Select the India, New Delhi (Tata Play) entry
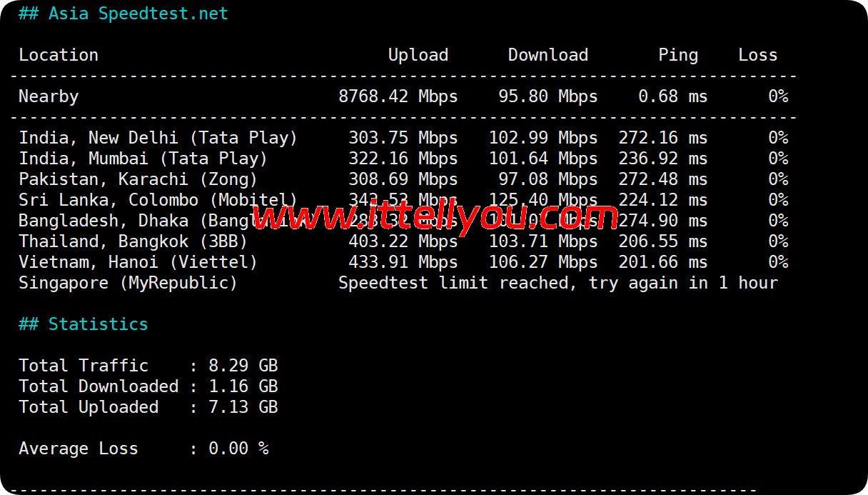The height and width of the screenshot is (495, 868). click(158, 138)
